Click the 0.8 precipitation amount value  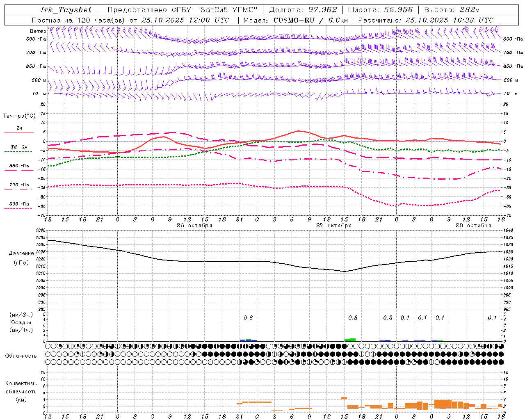click(x=353, y=317)
